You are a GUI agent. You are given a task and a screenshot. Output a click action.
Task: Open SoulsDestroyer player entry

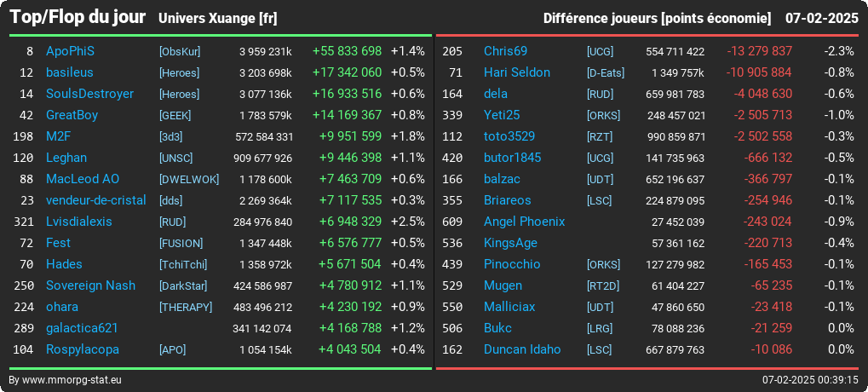pos(89,94)
